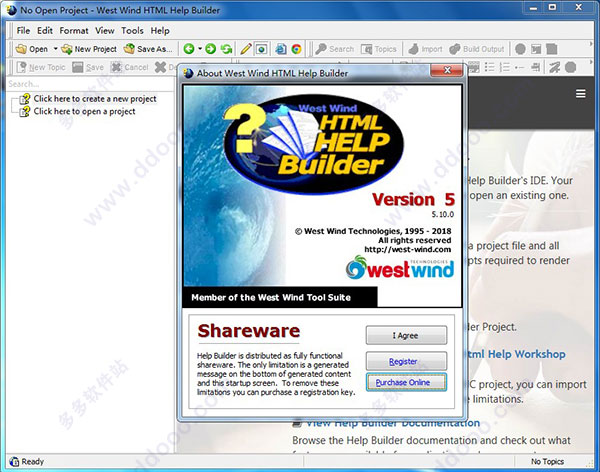Click the green Forward navigation arrow
This screenshot has width=600, height=472.
(x=210, y=49)
